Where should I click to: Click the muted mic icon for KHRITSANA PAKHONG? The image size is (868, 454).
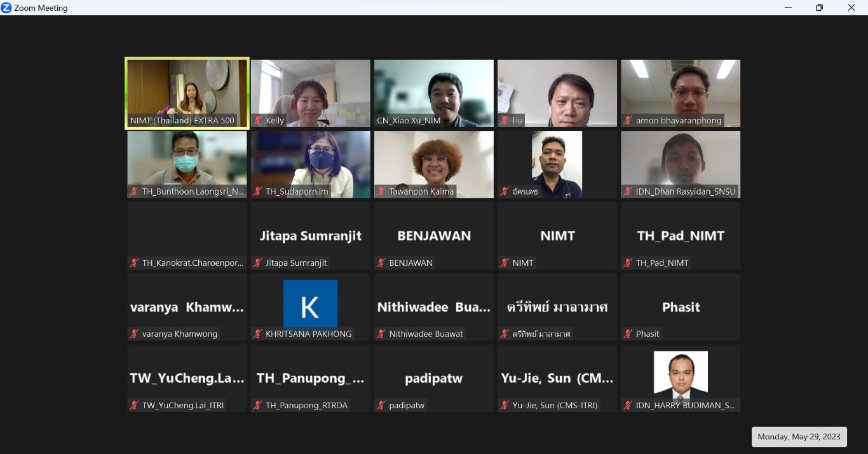tap(258, 334)
